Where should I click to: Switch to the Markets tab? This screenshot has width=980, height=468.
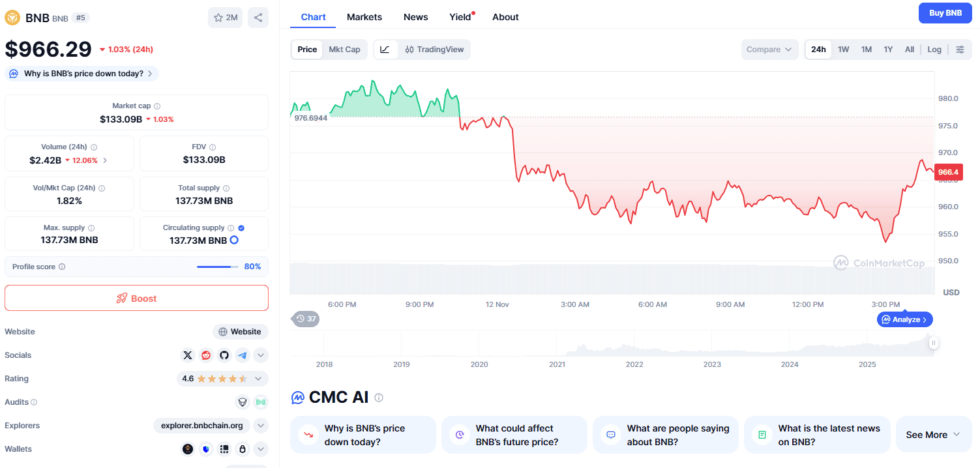click(x=364, y=17)
